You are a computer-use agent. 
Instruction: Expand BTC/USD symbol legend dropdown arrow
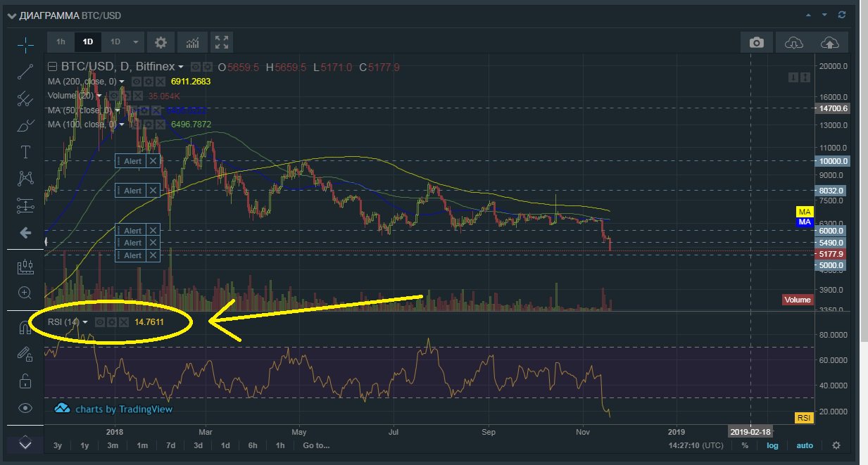click(x=181, y=68)
